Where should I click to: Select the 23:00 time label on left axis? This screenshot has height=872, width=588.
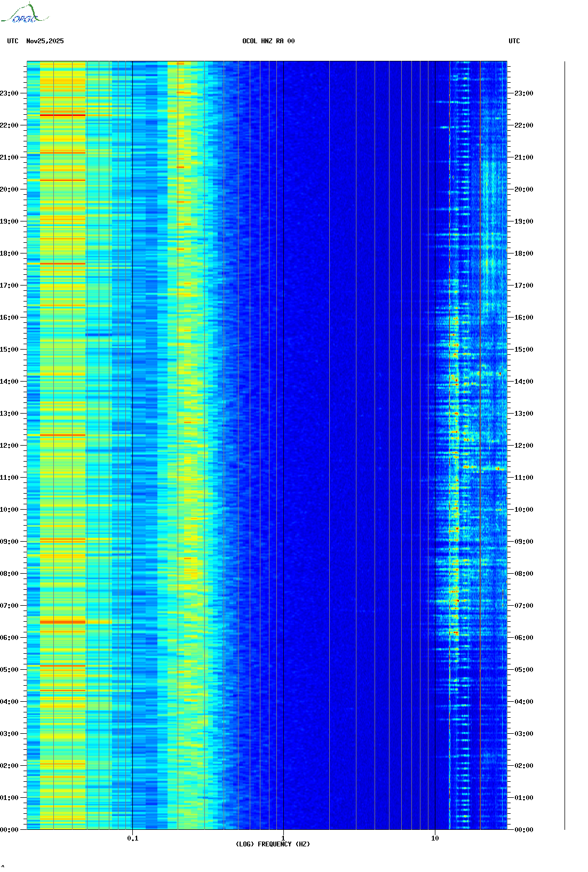[x=9, y=93]
